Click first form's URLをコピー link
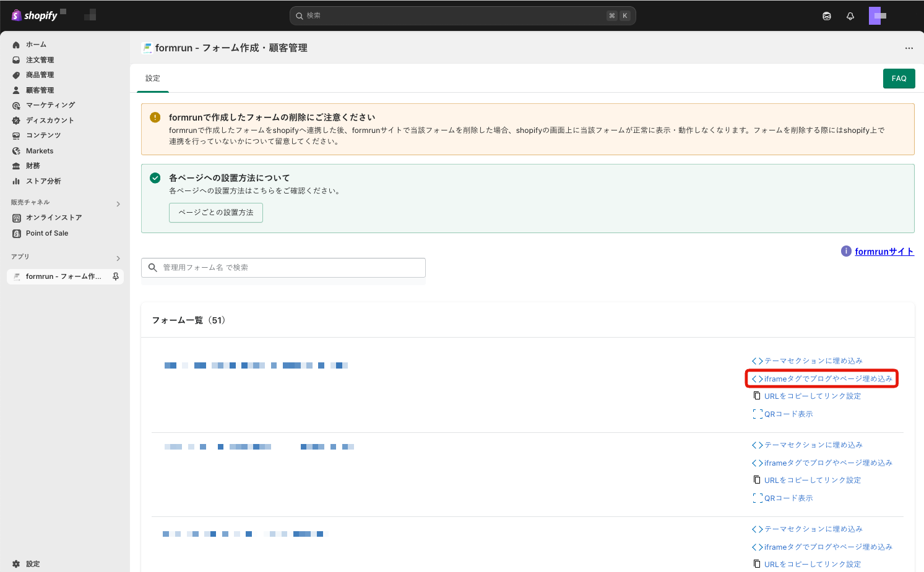The height and width of the screenshot is (572, 924). click(813, 396)
